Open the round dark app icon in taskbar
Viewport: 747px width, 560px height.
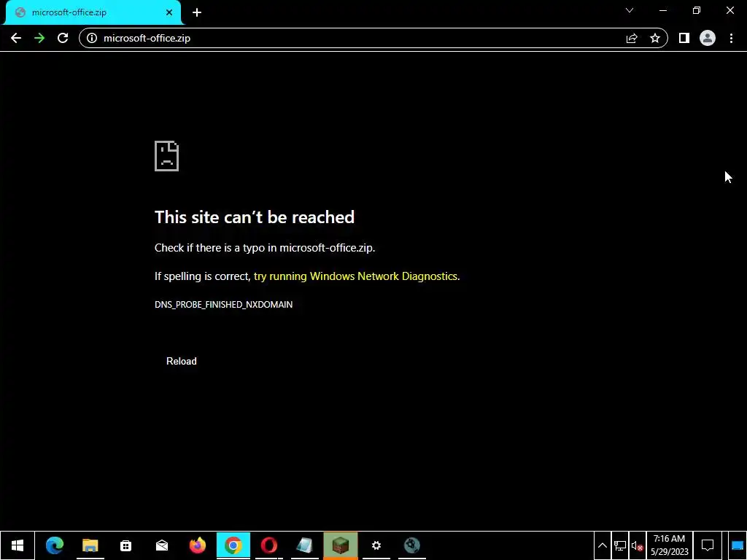[x=411, y=545]
